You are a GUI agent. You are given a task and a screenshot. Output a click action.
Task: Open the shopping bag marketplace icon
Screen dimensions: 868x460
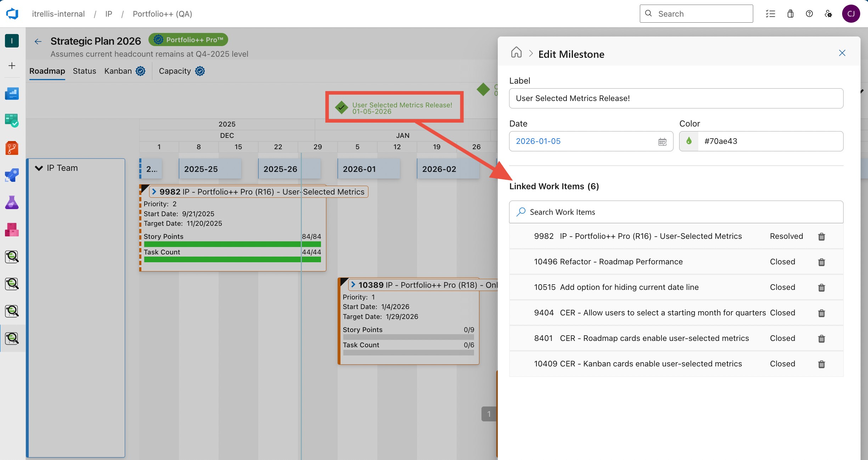point(790,14)
